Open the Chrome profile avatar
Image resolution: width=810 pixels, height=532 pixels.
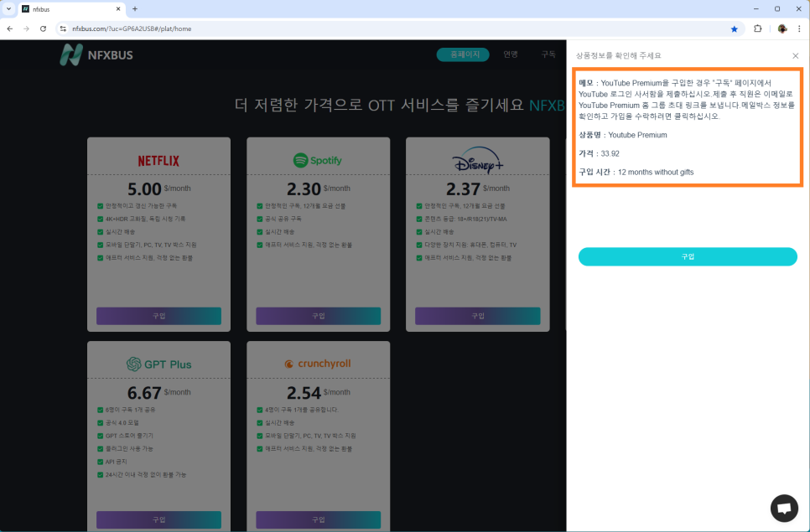[782, 28]
